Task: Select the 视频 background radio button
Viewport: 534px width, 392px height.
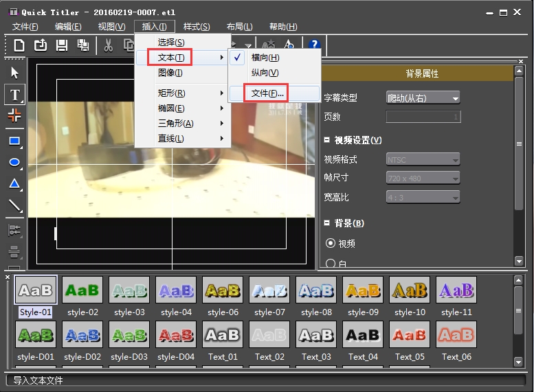Action: click(x=331, y=243)
